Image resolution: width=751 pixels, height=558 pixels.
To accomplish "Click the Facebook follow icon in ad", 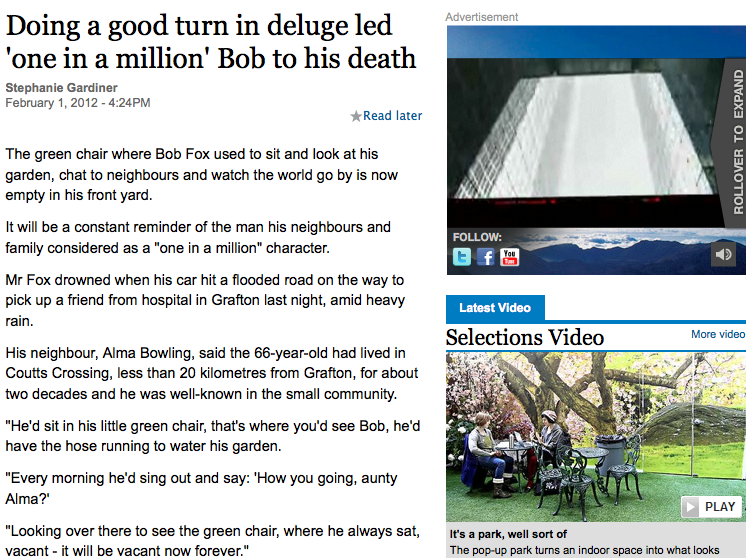I will [x=486, y=257].
